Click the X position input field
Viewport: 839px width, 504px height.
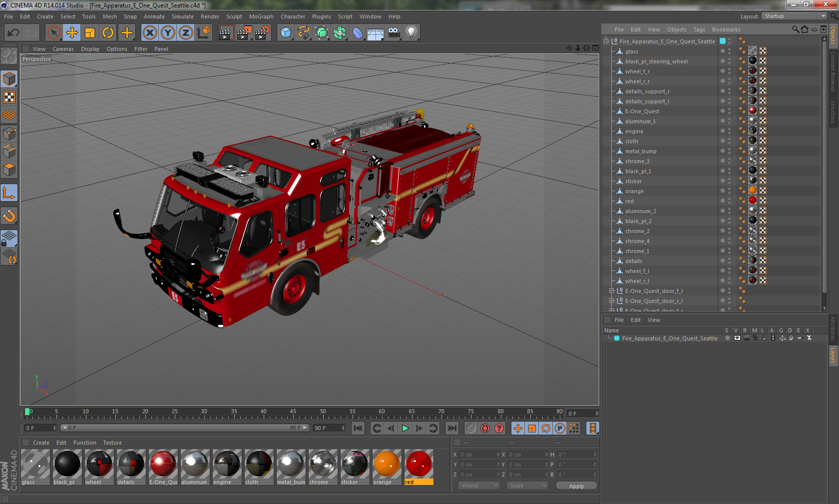click(478, 455)
